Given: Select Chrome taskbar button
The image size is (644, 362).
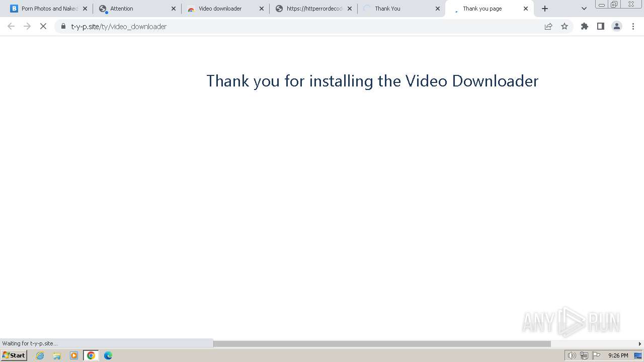Looking at the screenshot, I should 91,355.
